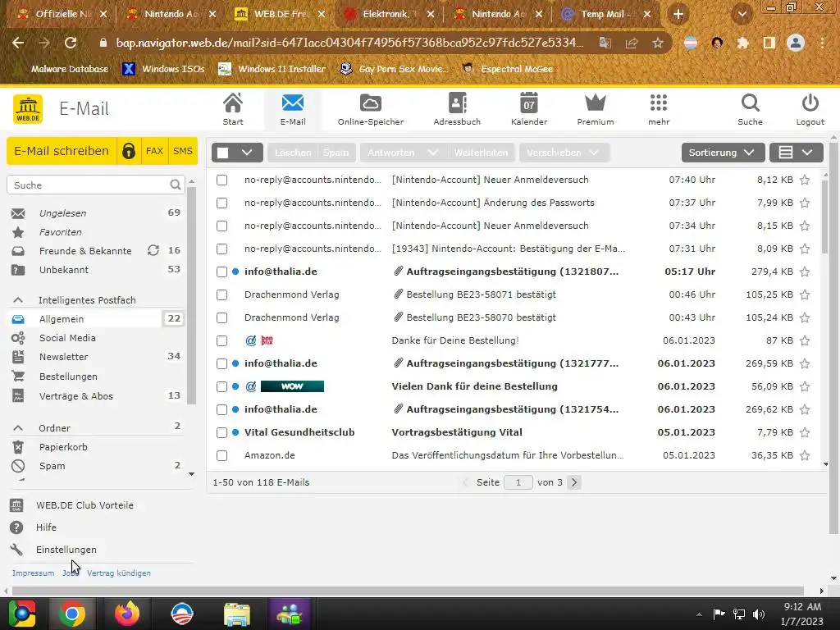Switch to the Elektronik browser tab
840x630 pixels.
coord(390,14)
